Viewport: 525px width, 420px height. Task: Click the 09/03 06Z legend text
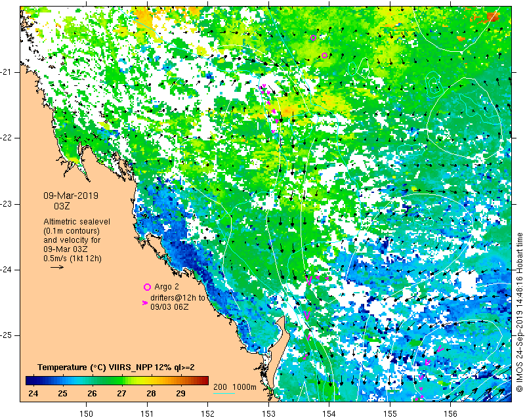pyautogui.click(x=169, y=306)
